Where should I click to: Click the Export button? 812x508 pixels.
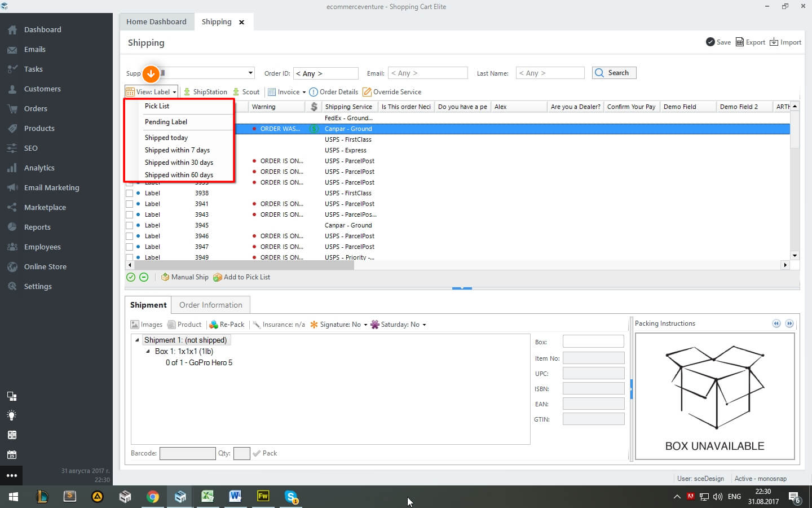pos(751,42)
